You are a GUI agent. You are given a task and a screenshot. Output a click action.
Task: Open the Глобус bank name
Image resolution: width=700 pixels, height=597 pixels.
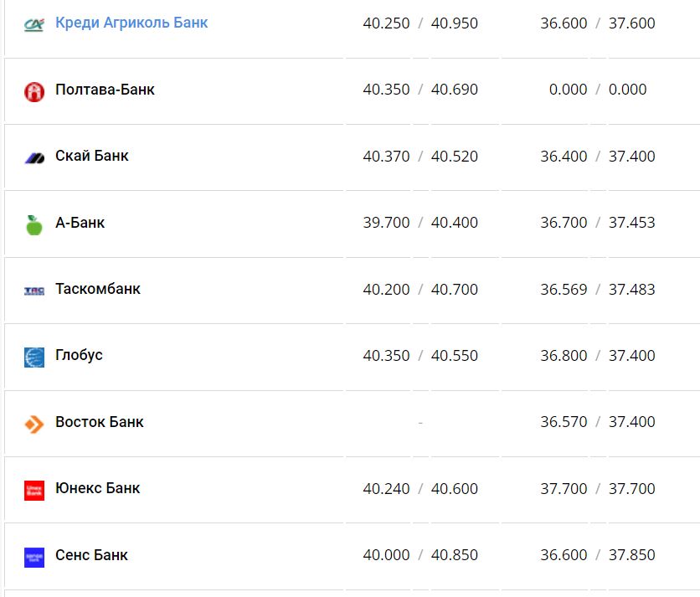tap(79, 355)
